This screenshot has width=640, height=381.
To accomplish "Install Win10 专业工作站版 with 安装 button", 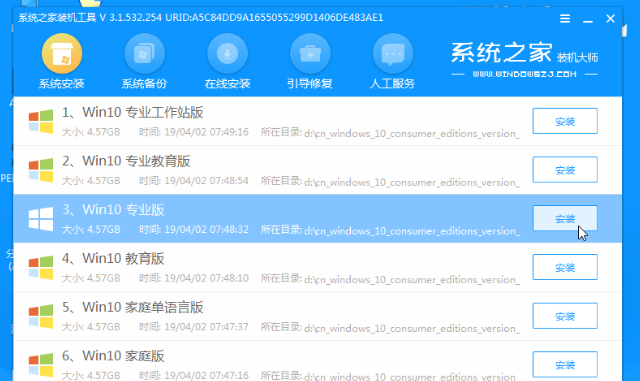I will [x=565, y=121].
